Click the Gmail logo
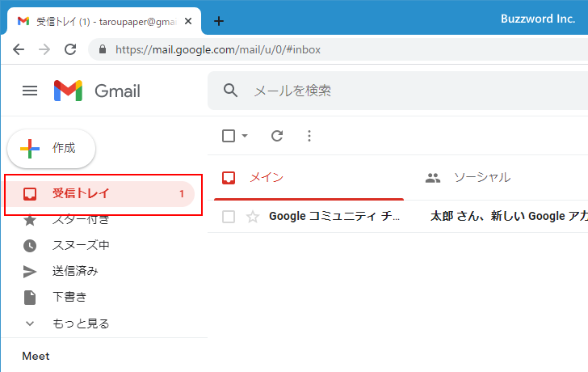588x372 pixels. [97, 91]
